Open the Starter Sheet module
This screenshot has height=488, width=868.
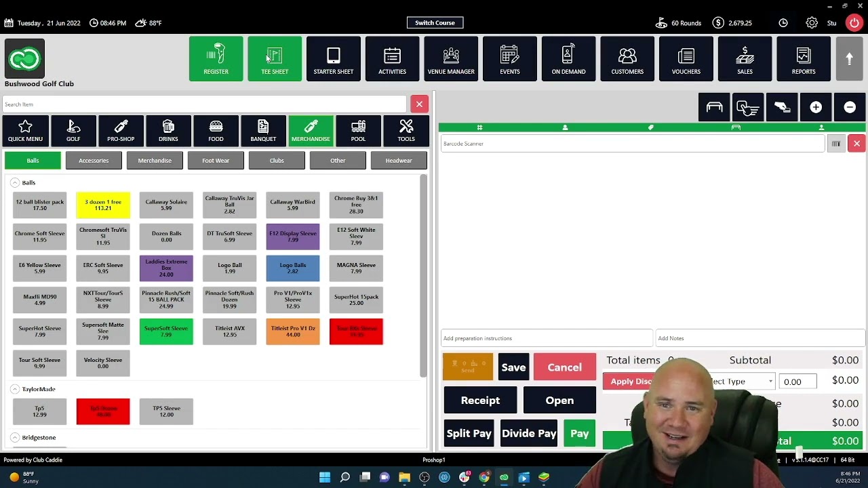(x=333, y=59)
